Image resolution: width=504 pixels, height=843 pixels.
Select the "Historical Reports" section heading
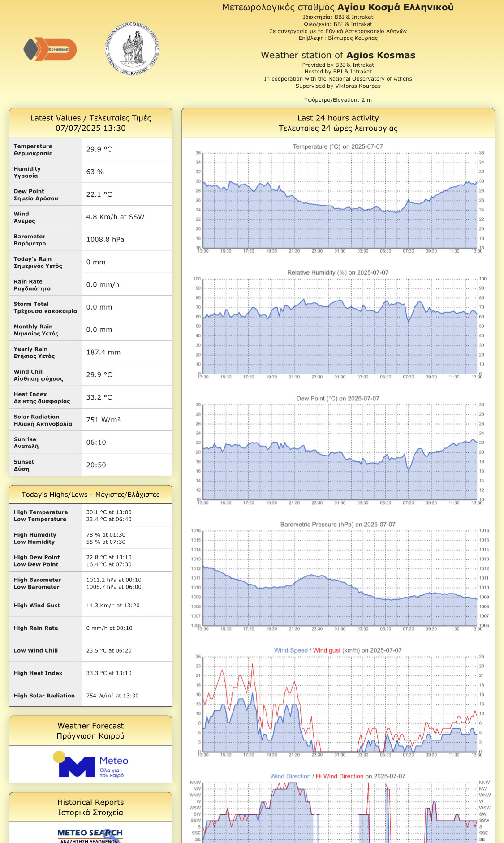[x=90, y=807]
